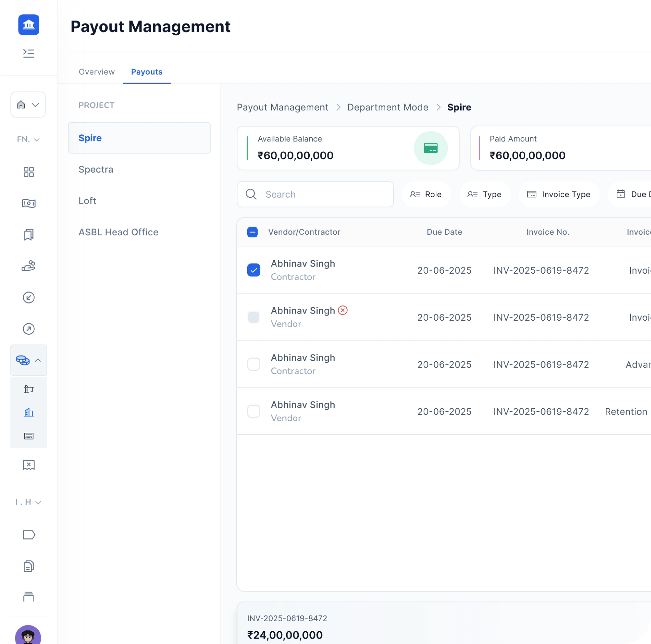Toggle the header select-all checkbox
This screenshot has height=644, width=651.
[x=252, y=232]
